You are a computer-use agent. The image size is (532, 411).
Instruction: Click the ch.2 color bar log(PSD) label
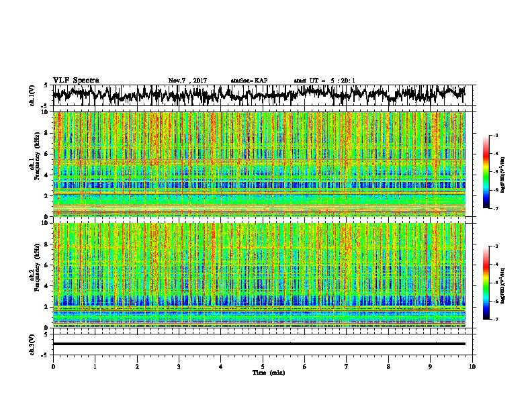click(x=502, y=285)
